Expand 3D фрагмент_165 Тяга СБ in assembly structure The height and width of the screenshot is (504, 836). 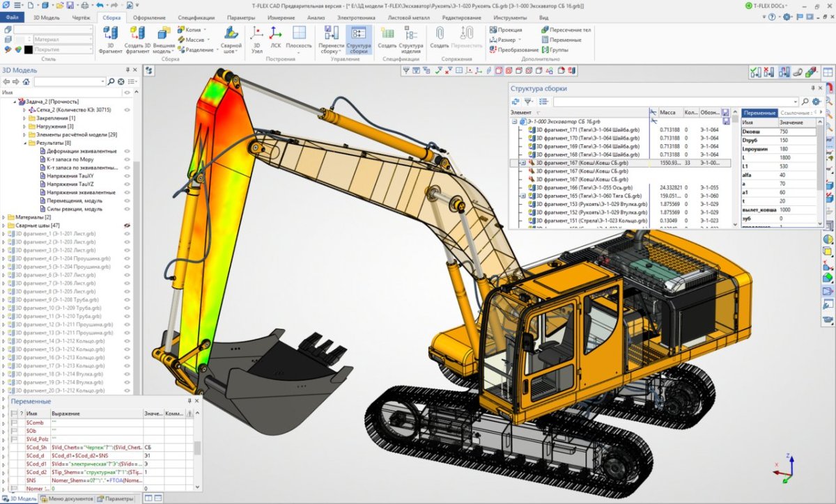(x=523, y=195)
